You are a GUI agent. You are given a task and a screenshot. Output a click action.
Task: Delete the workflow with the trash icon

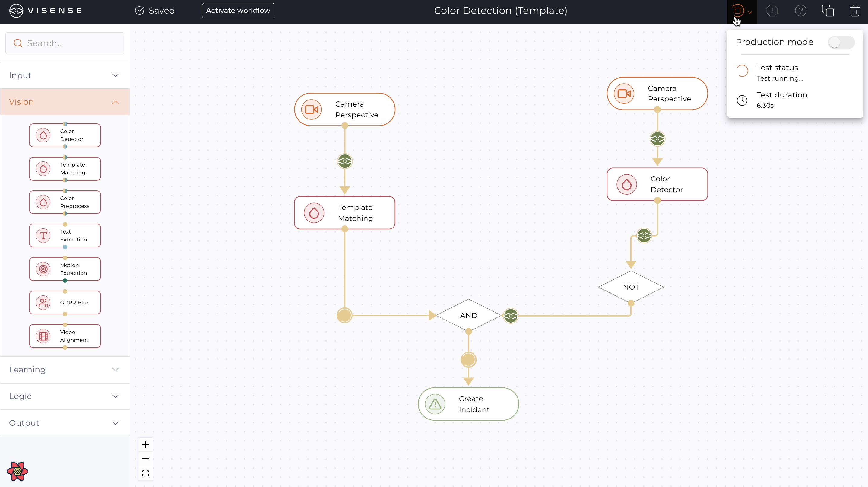tap(855, 11)
